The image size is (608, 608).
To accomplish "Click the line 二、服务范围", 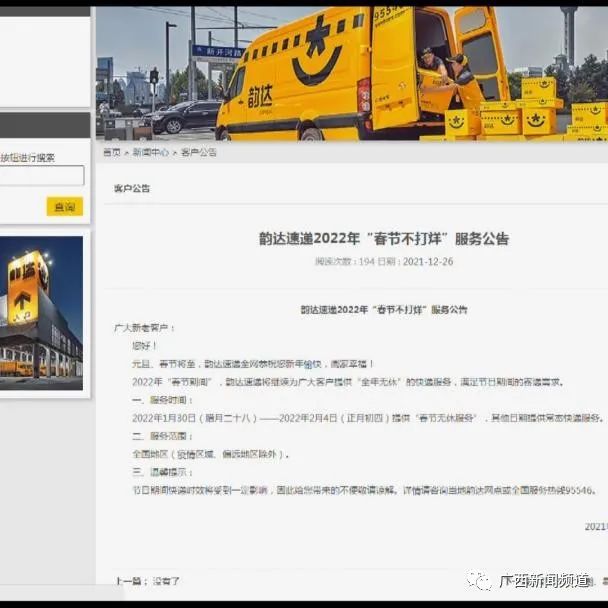I will click(x=162, y=436).
